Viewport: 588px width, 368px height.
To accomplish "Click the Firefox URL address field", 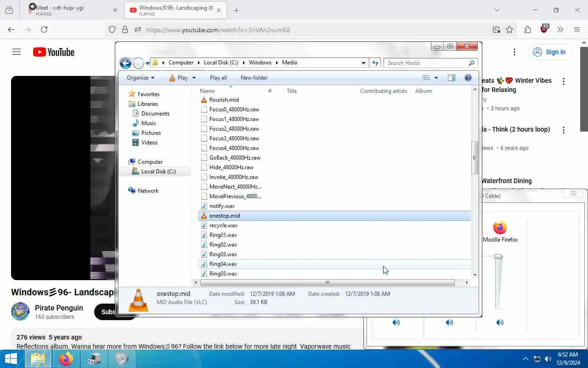I will click(317, 30).
